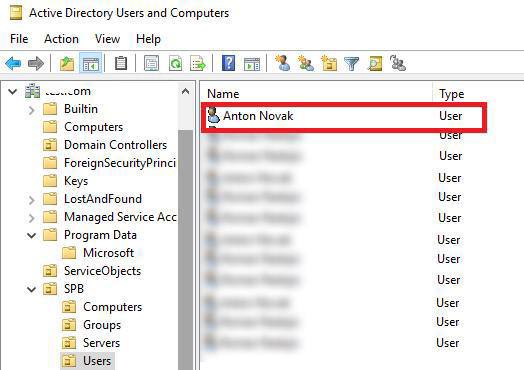Toggle the Show/Hide Console Tree icon

pyautogui.click(x=91, y=63)
